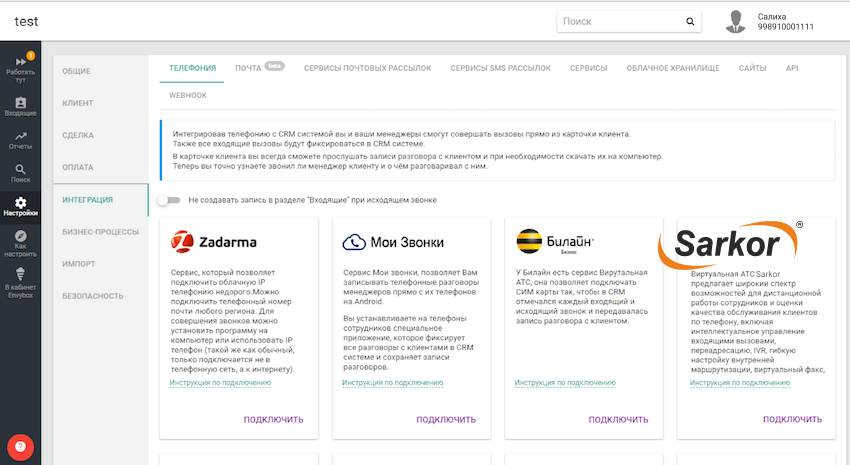The image size is (850, 465).
Task: Go to Безопасность settings section
Action: [x=93, y=296]
